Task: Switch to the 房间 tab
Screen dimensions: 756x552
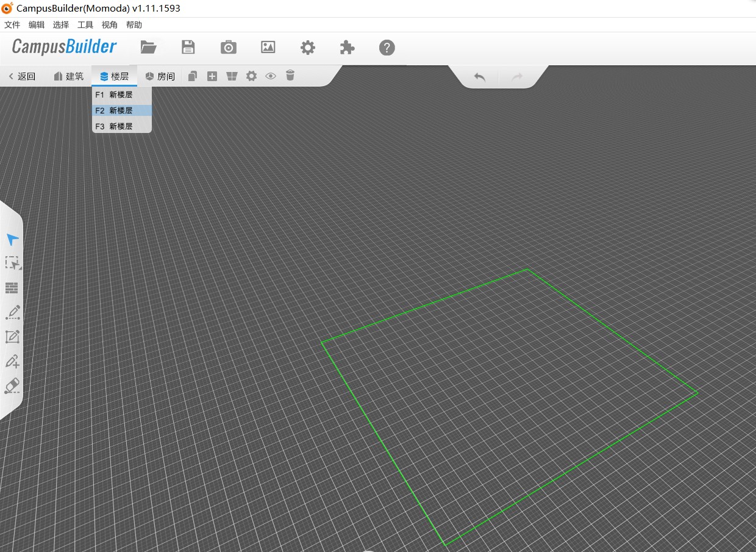Action: click(x=160, y=76)
